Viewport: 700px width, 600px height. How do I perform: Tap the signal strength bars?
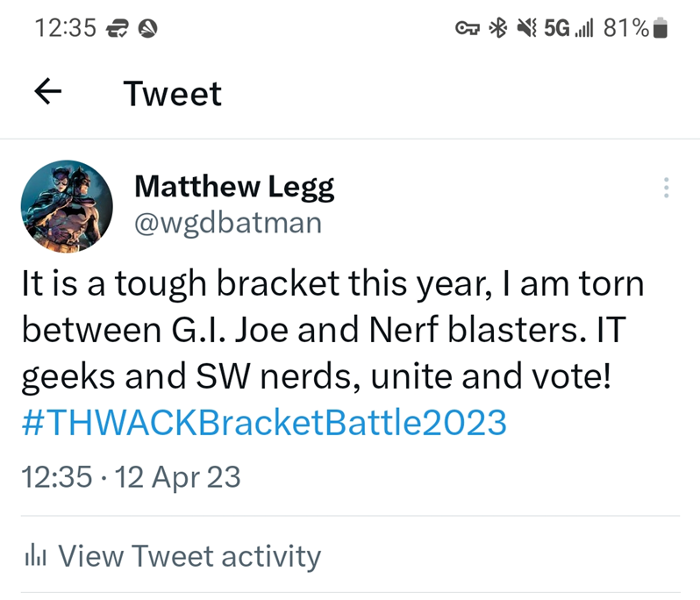(x=583, y=29)
